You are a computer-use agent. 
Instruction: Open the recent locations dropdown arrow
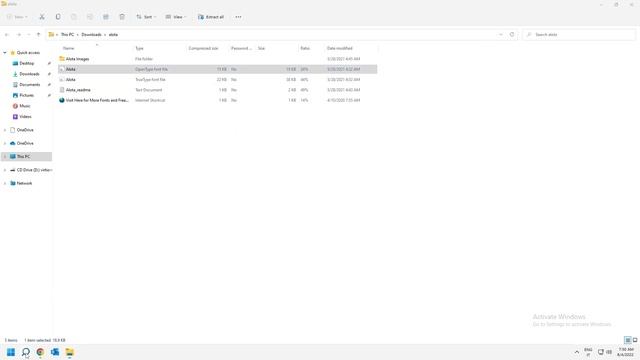coord(29,35)
